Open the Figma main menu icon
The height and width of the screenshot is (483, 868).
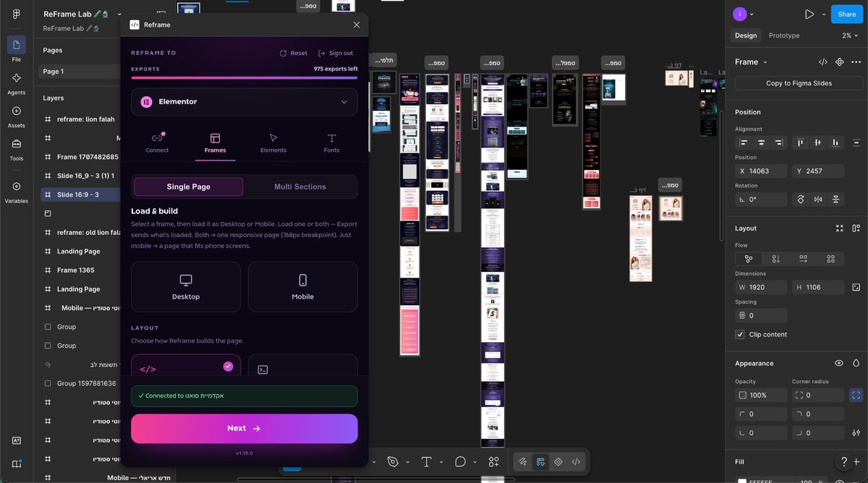16,14
